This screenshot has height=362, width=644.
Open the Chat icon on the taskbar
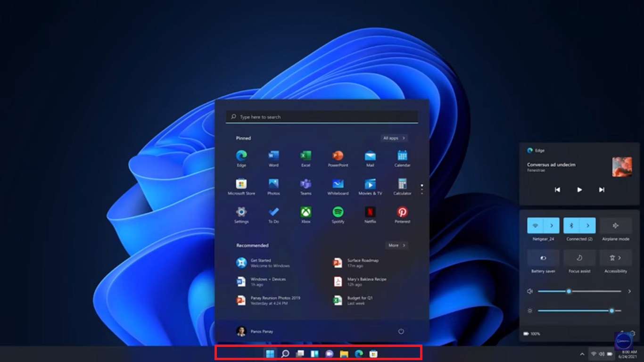(x=329, y=354)
